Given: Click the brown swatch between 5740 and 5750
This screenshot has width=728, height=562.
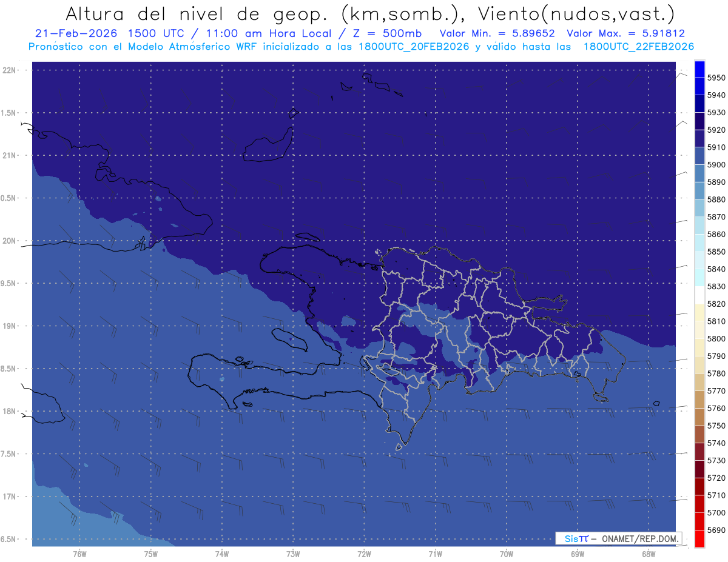Looking at the screenshot, I should click(699, 434).
